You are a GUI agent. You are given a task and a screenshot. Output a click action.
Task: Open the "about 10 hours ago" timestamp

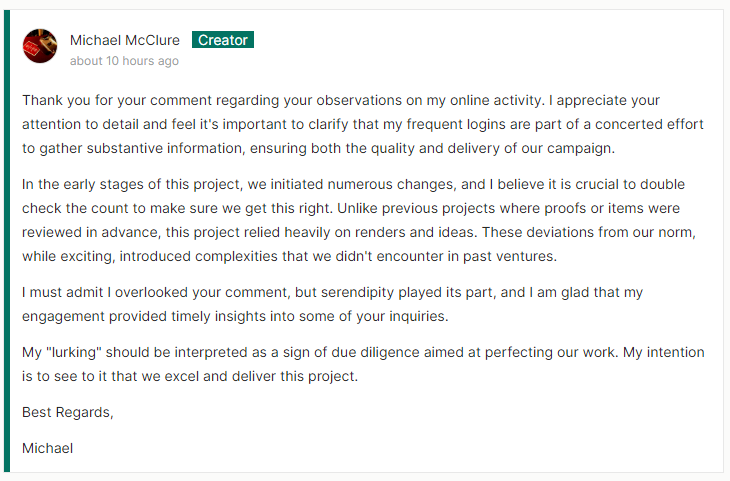(124, 61)
